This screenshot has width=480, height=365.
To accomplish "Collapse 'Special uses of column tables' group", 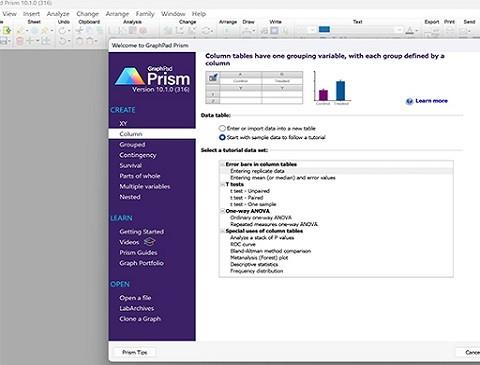I will click(222, 231).
